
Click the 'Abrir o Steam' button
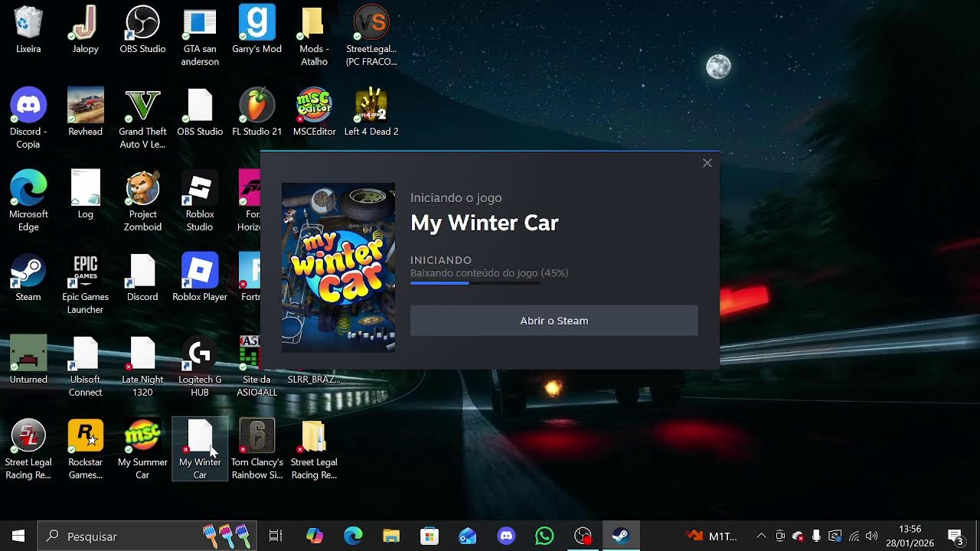554,321
